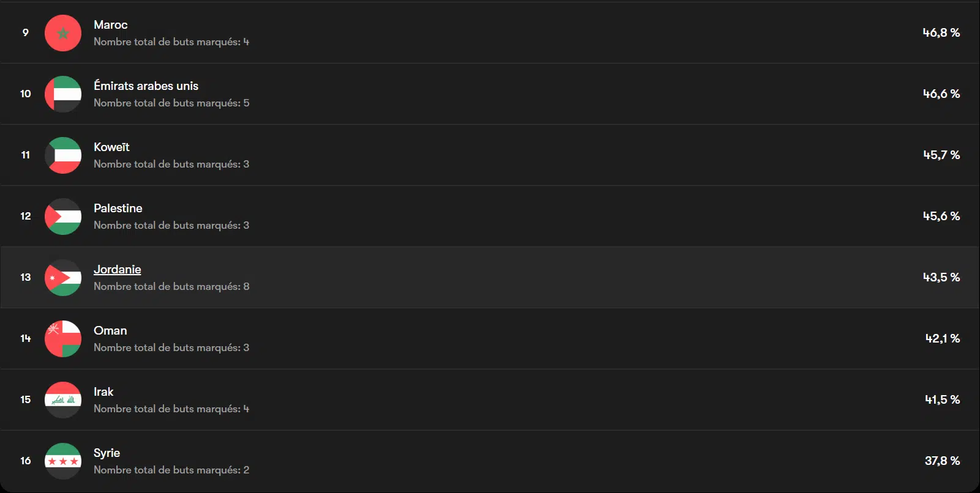Click the Iraq flag icon
Image resolution: width=980 pixels, height=493 pixels.
[x=63, y=400]
